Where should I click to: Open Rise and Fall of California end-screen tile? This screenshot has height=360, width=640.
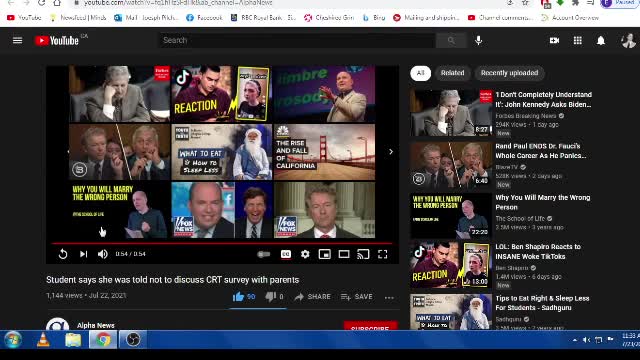point(324,152)
